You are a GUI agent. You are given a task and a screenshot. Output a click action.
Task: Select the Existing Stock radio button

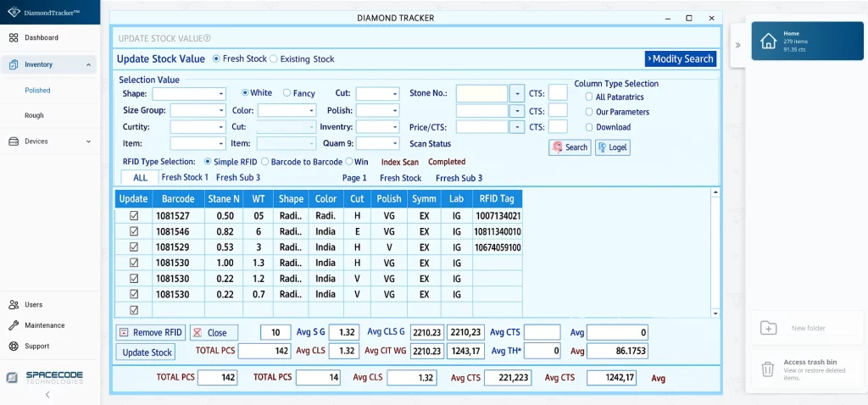274,59
